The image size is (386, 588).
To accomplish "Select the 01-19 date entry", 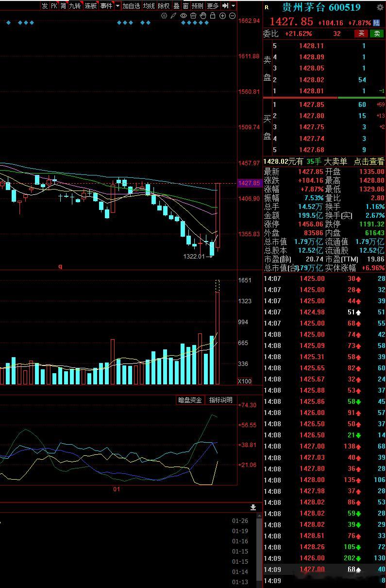I will coord(240,531).
